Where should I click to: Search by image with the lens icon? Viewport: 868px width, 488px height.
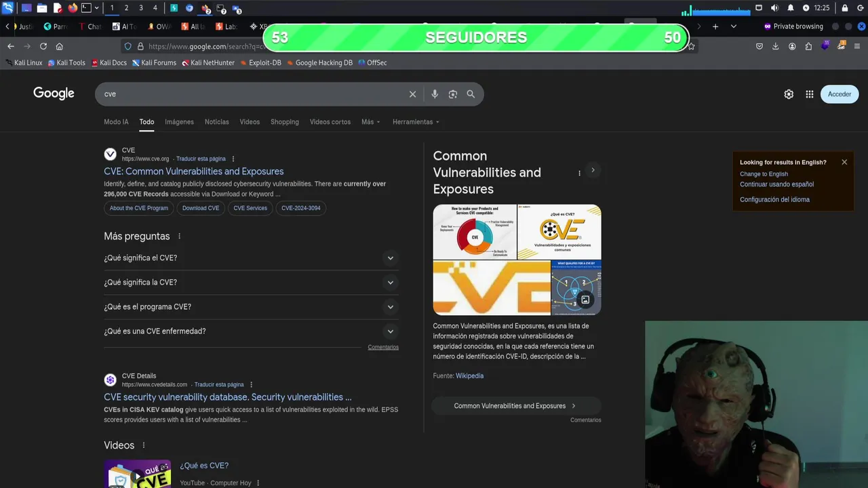453,94
